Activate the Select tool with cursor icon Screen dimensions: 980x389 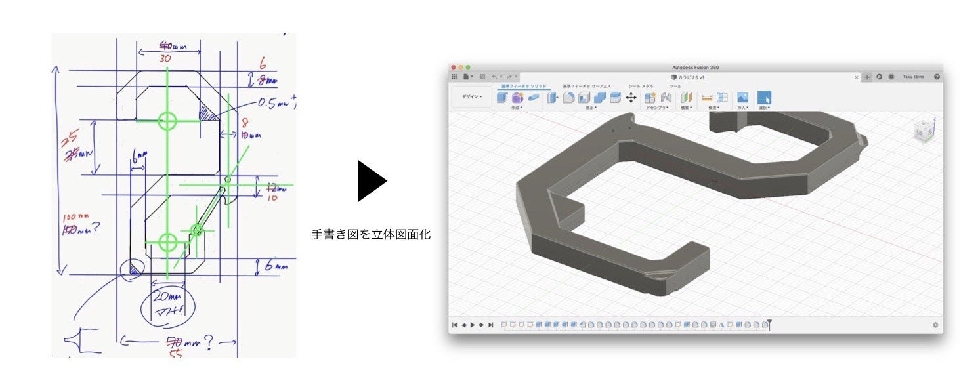tap(764, 98)
